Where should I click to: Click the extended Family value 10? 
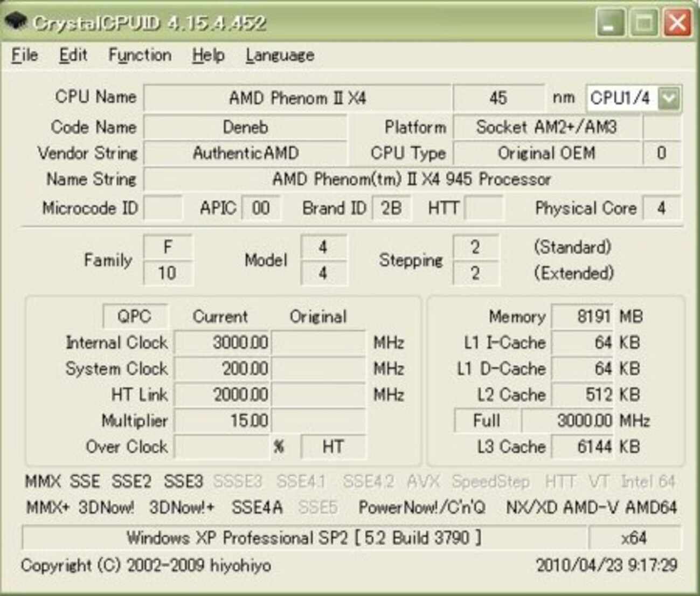(x=168, y=273)
